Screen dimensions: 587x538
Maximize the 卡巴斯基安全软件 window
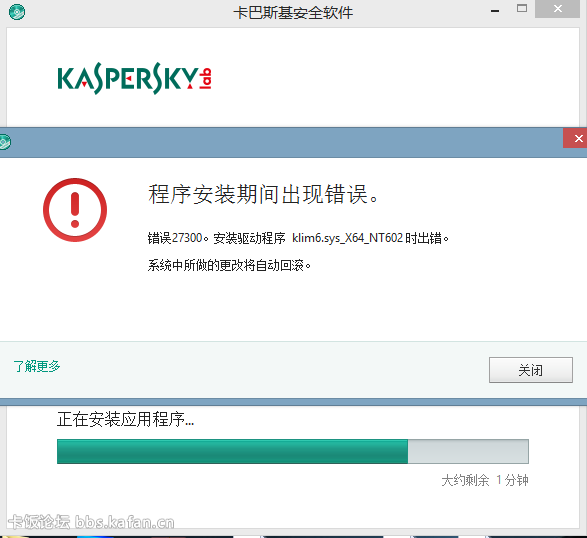[x=522, y=9]
